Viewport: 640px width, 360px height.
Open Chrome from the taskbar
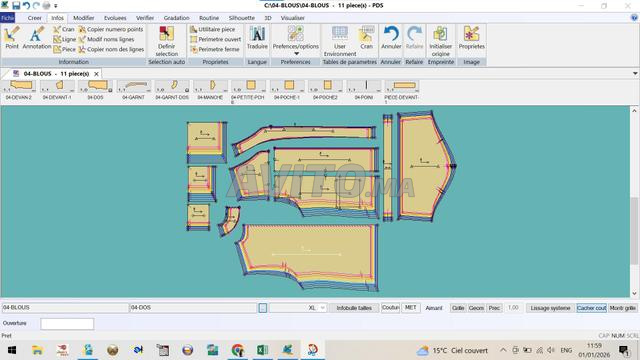click(238, 350)
